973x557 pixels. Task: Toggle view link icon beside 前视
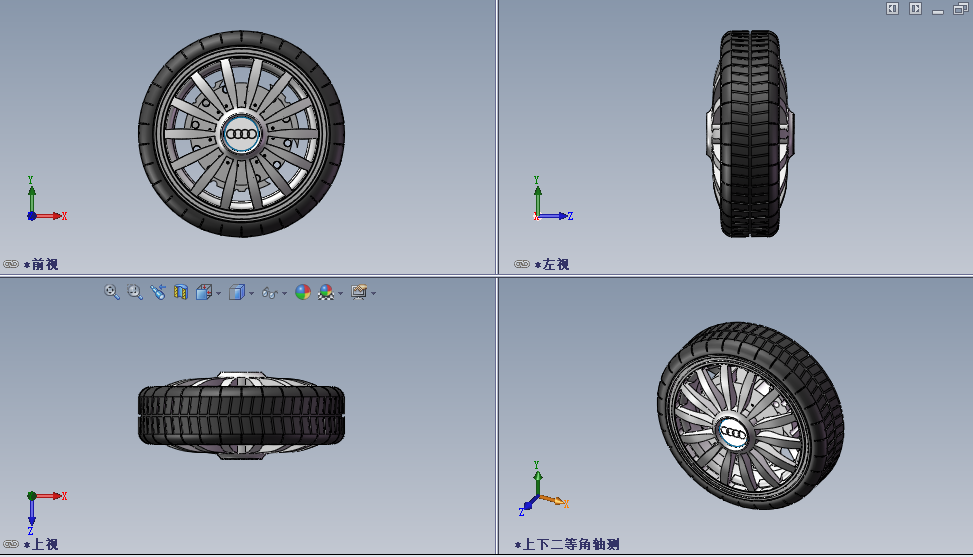point(11,264)
